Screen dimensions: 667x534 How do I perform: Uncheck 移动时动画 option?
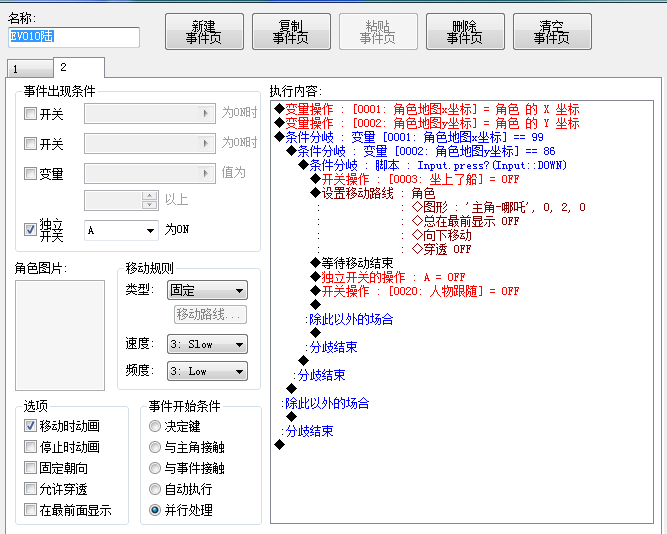pyautogui.click(x=30, y=425)
